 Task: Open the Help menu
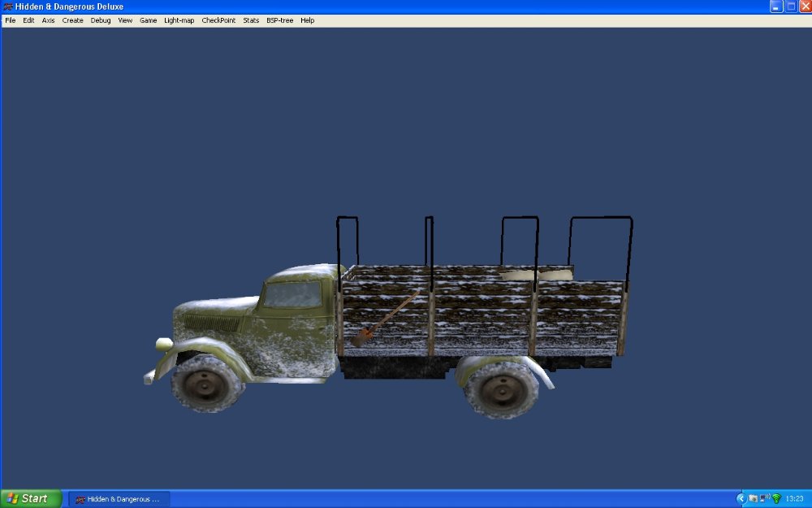[x=307, y=20]
